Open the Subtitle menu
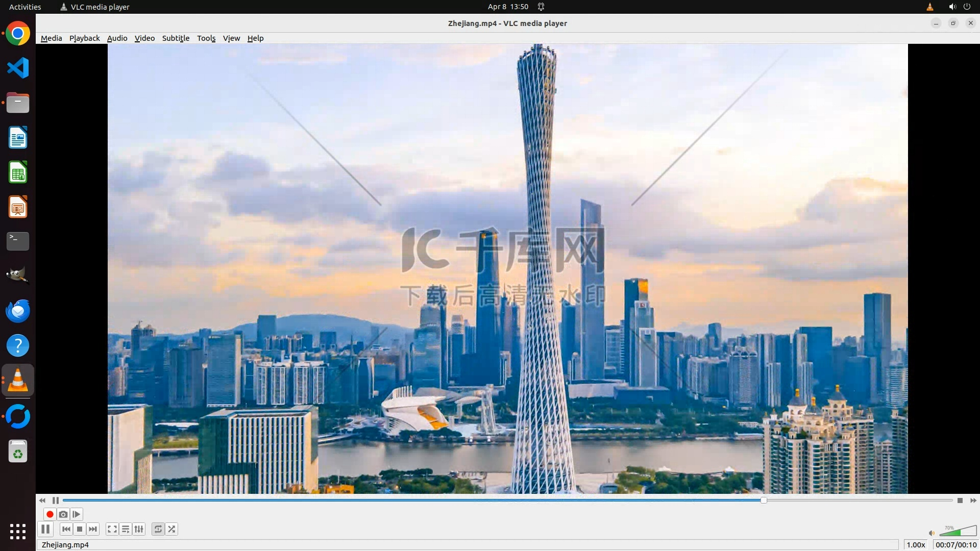The image size is (980, 551). (x=176, y=38)
